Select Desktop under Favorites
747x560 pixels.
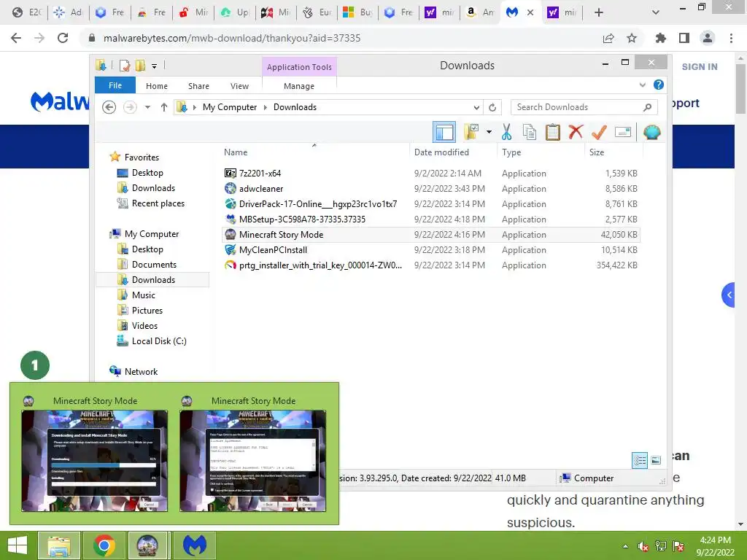tap(147, 173)
